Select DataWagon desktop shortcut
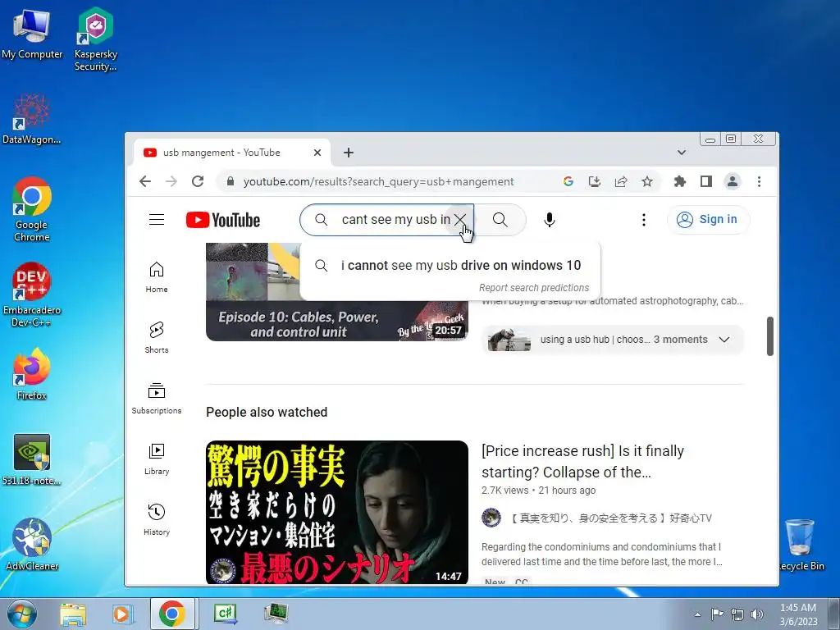 point(32,119)
